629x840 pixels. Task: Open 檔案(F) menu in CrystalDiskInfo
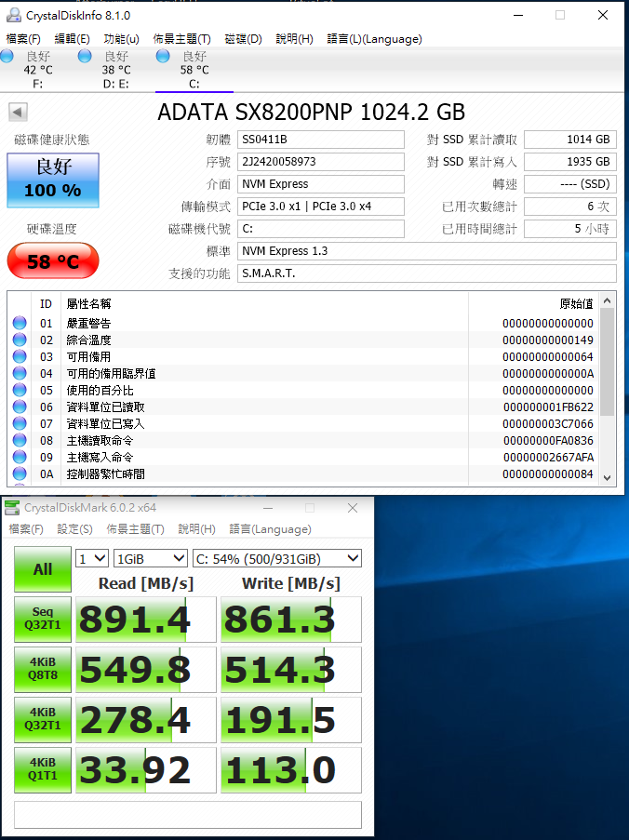coord(23,39)
